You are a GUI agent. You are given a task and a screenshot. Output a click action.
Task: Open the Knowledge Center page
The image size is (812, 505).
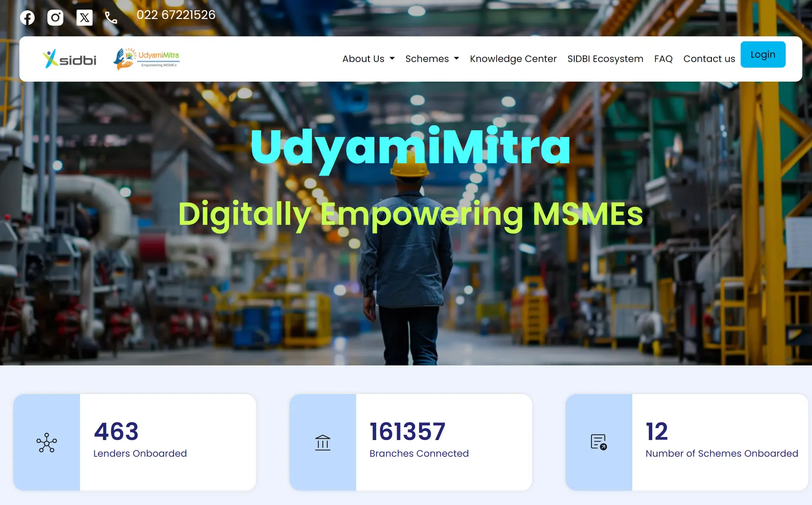(x=513, y=59)
